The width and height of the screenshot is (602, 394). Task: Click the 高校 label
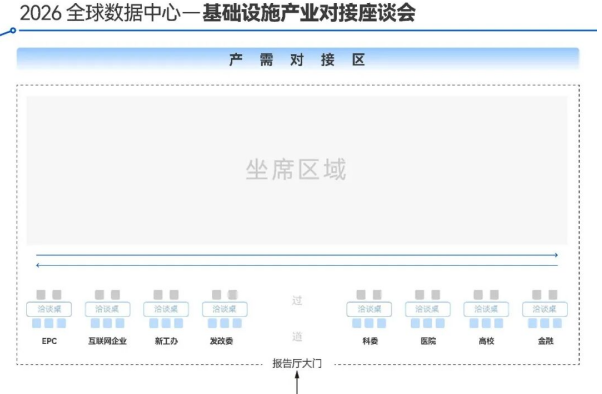pyautogui.click(x=486, y=341)
